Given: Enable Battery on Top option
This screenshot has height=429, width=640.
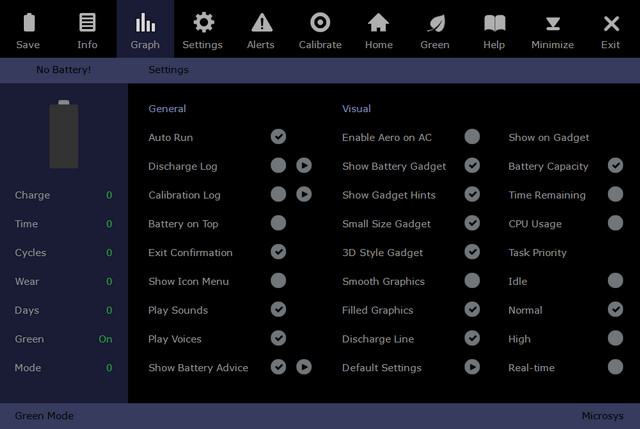Looking at the screenshot, I should coord(278,223).
